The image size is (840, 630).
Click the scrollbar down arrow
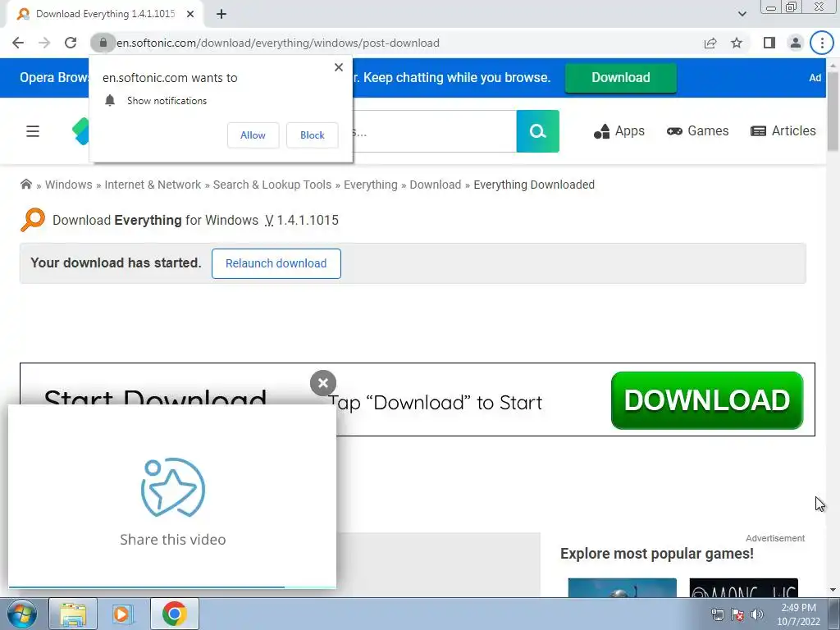point(833,590)
